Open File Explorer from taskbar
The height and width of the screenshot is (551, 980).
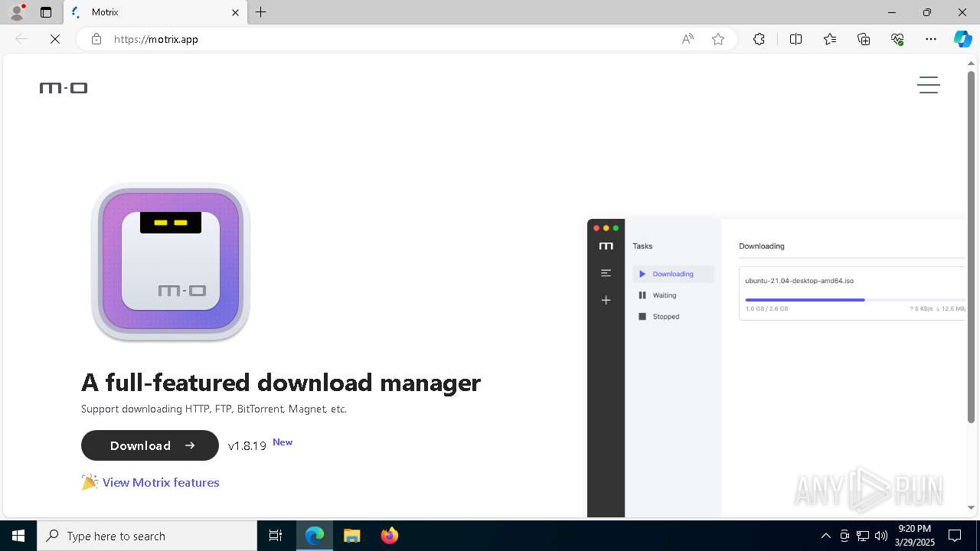pyautogui.click(x=352, y=536)
